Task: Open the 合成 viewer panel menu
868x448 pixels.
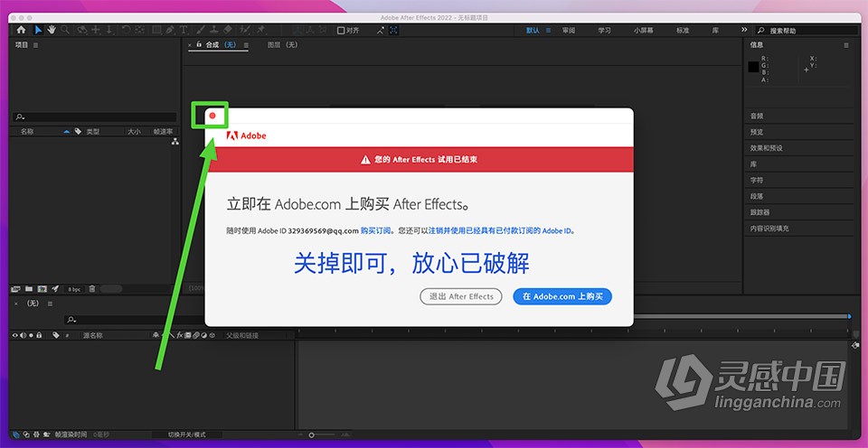Action: tap(246, 45)
